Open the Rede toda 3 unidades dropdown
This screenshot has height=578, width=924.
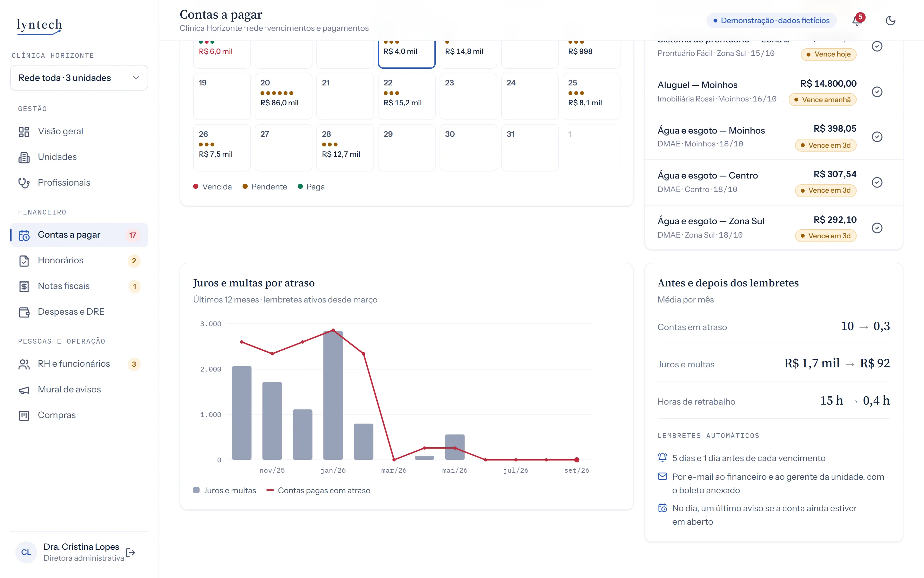[x=79, y=78]
